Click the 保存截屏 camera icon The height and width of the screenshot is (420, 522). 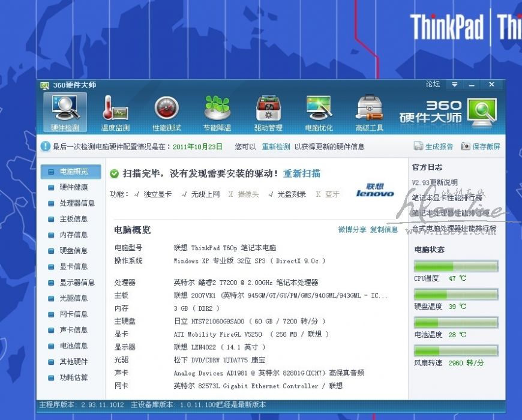pos(466,146)
